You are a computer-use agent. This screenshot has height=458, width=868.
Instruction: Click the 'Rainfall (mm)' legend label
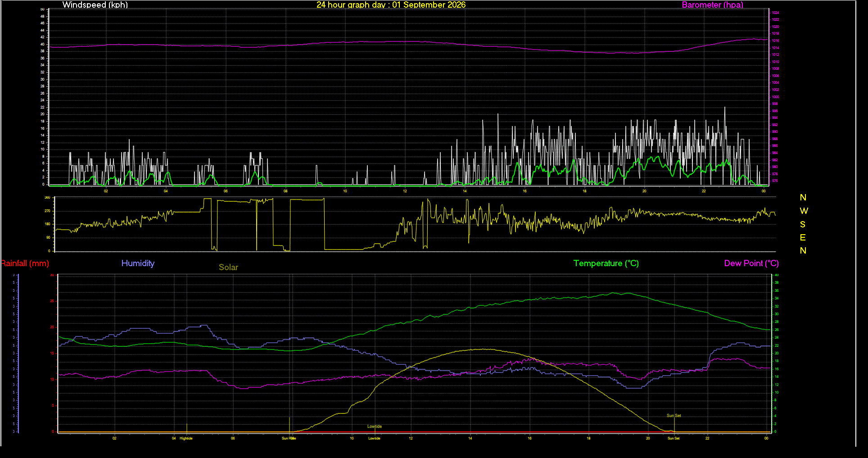[25, 263]
